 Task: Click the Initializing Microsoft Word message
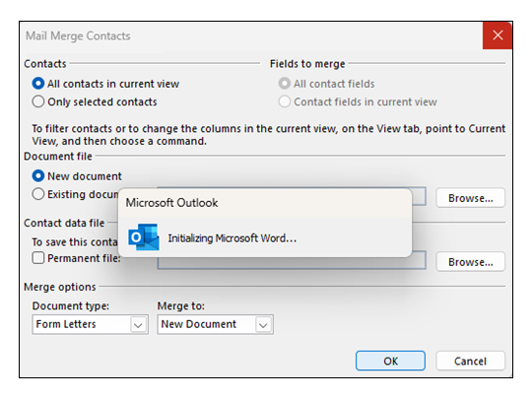pyautogui.click(x=233, y=238)
